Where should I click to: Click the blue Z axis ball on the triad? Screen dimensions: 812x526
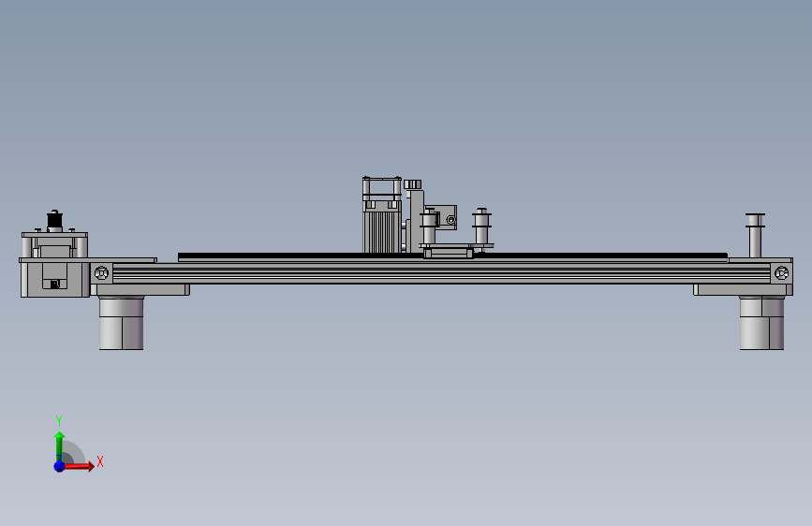pyautogui.click(x=59, y=466)
